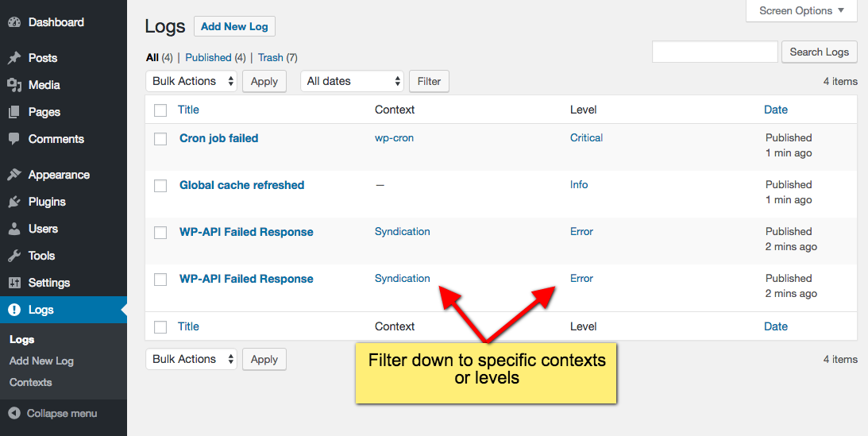
Task: Open the top Bulk Actions dropdown
Action: tap(191, 81)
